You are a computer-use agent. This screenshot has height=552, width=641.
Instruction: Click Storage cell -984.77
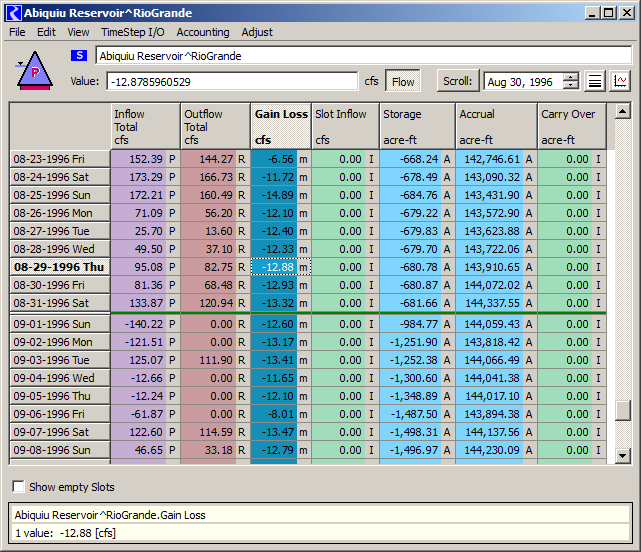pyautogui.click(x=417, y=324)
